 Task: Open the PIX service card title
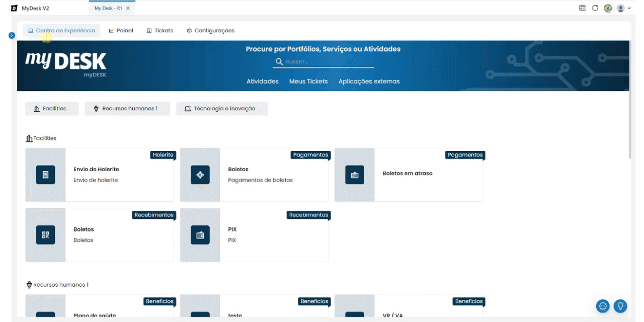pyautogui.click(x=232, y=229)
